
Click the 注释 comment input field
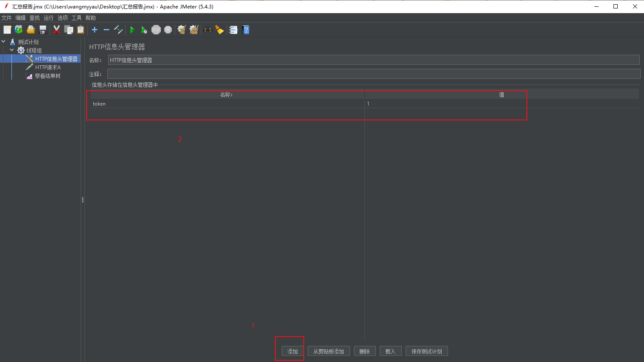(374, 74)
